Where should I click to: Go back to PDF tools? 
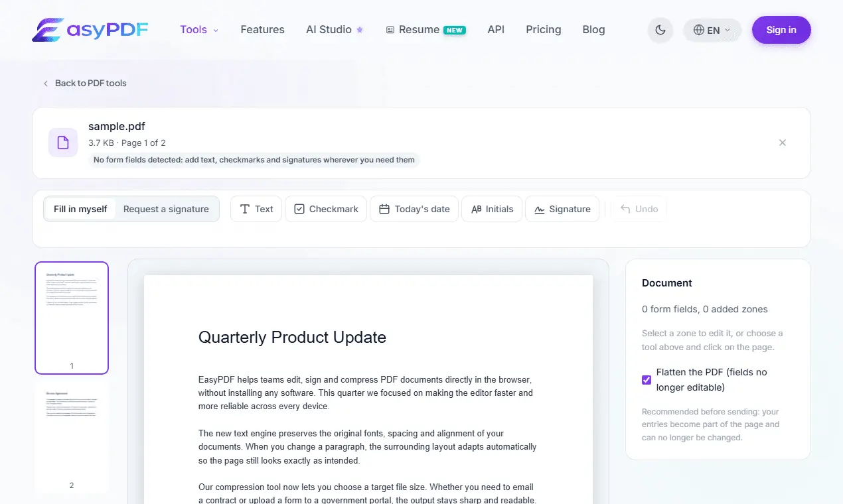[84, 83]
